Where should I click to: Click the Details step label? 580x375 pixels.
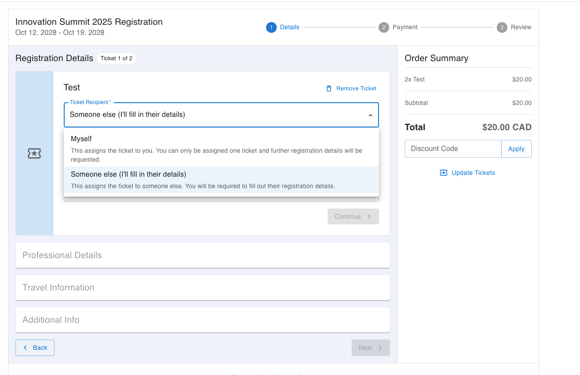pos(289,27)
